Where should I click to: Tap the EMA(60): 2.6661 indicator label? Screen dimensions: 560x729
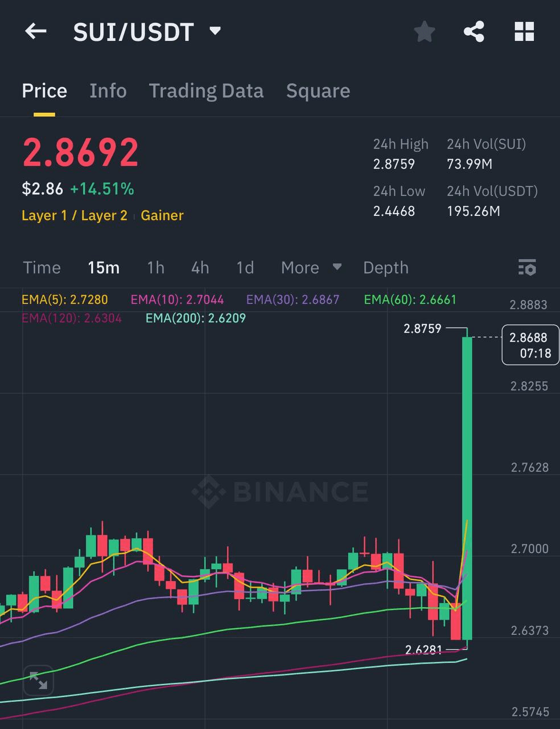[x=410, y=300]
